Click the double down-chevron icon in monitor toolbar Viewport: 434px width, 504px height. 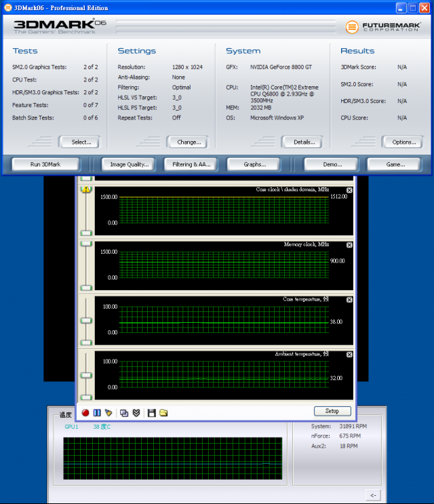136,413
